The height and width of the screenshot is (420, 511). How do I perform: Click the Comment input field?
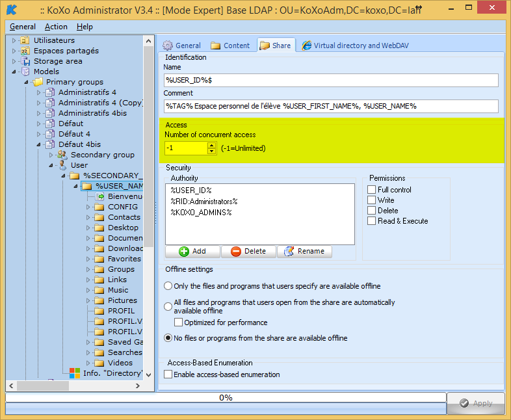pos(331,106)
